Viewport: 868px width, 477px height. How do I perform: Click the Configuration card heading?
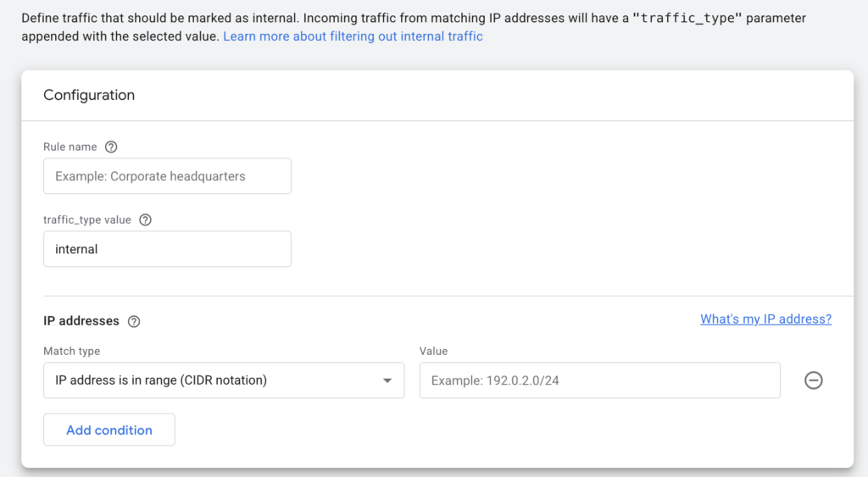[89, 95]
